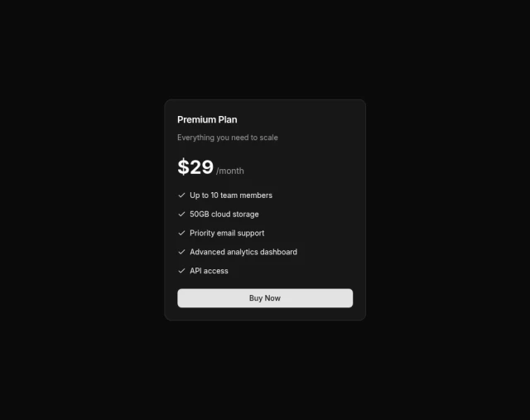
Task: Click checkmark icon beside Priority email support
Action: [x=181, y=233]
